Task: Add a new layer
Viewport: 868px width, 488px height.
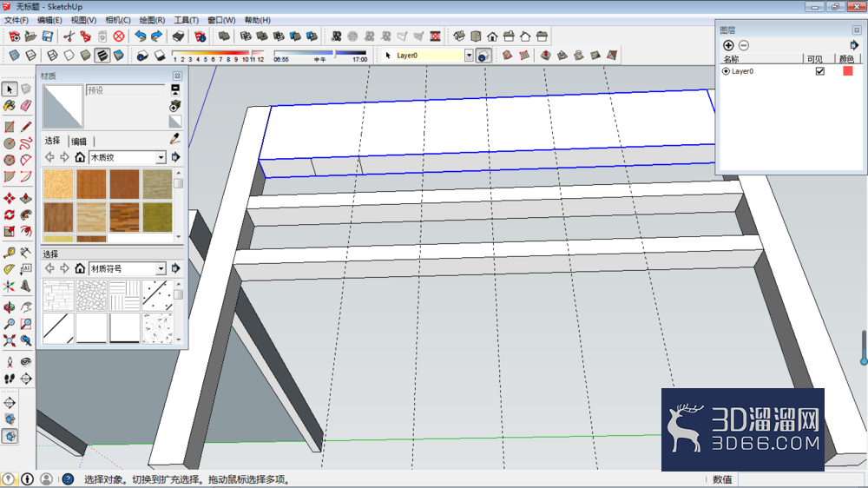Action: 728,45
